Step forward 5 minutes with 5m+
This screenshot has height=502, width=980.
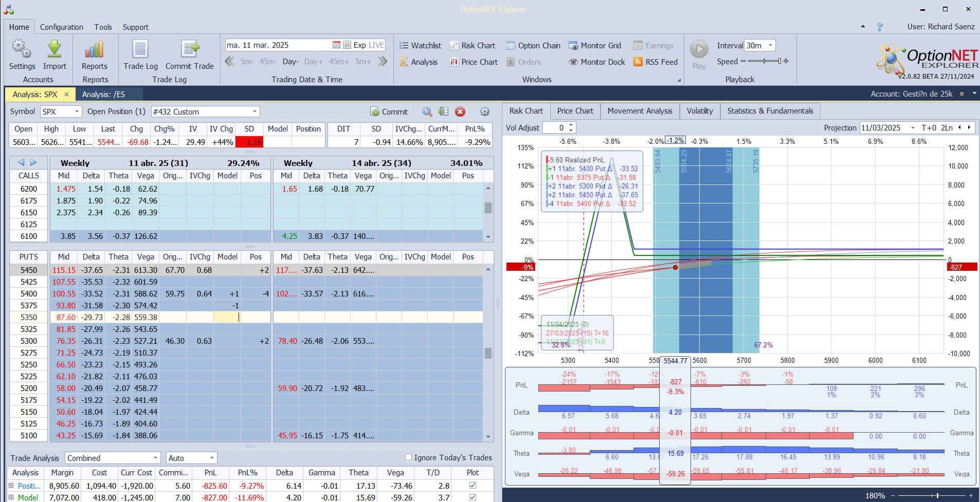(x=363, y=62)
